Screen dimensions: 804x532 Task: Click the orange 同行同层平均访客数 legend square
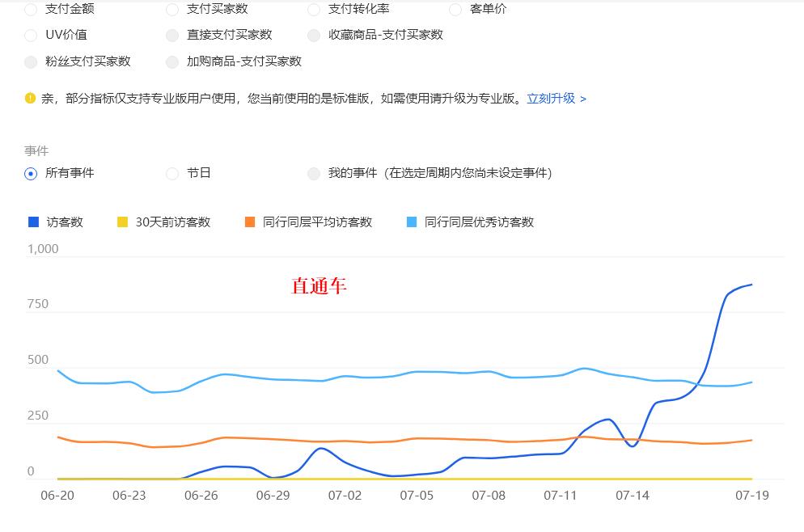point(251,222)
